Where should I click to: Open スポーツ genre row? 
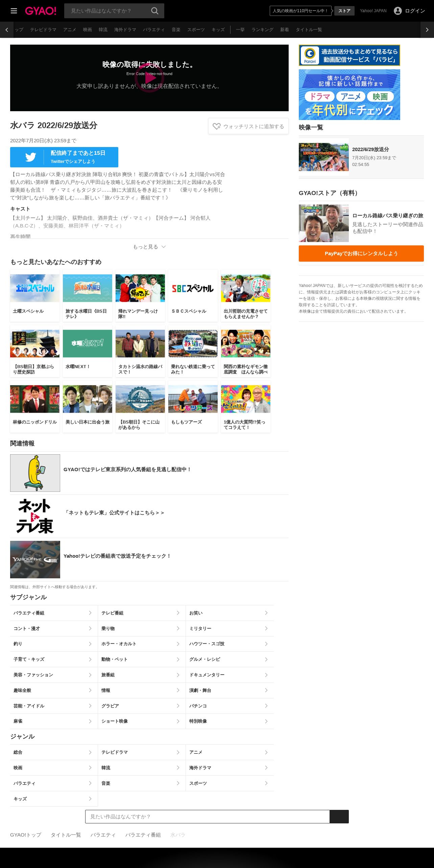coord(230,783)
